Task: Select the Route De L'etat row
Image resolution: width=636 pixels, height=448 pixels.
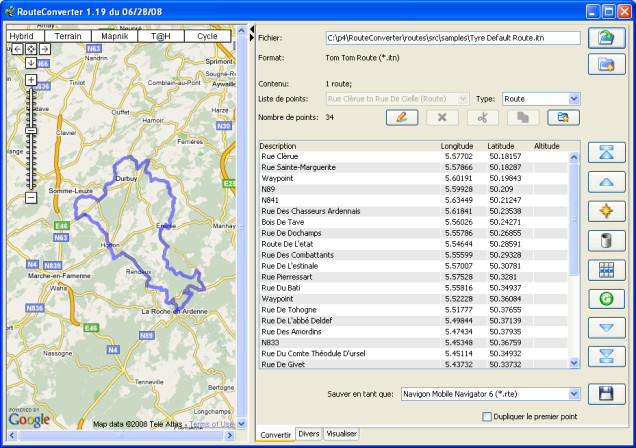Action: (414, 244)
